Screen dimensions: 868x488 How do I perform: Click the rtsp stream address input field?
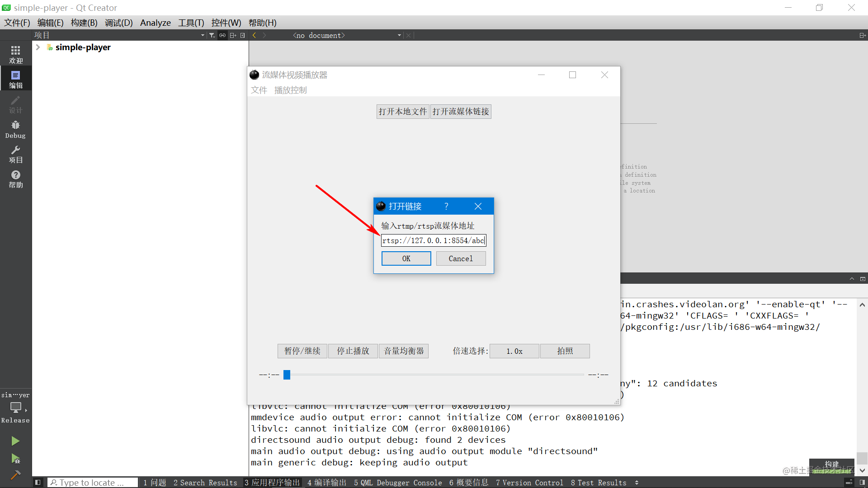pyautogui.click(x=433, y=240)
